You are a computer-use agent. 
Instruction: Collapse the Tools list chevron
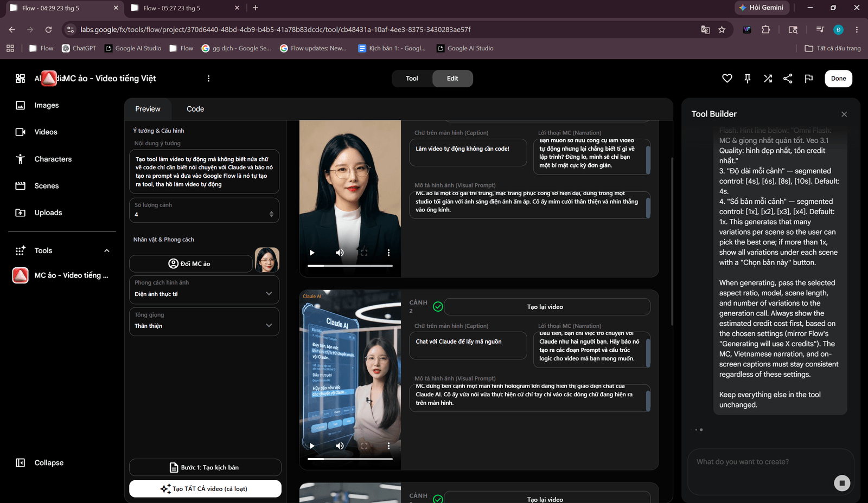pyautogui.click(x=107, y=250)
